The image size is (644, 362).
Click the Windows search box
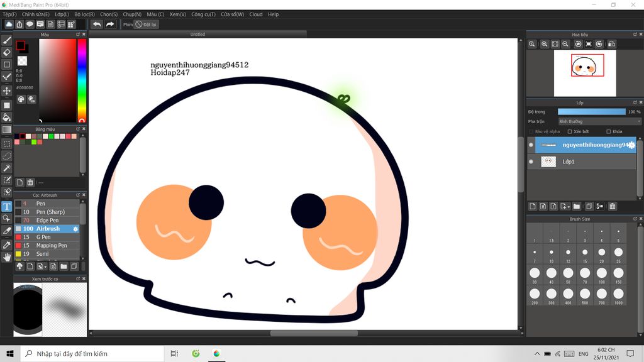(x=92, y=353)
